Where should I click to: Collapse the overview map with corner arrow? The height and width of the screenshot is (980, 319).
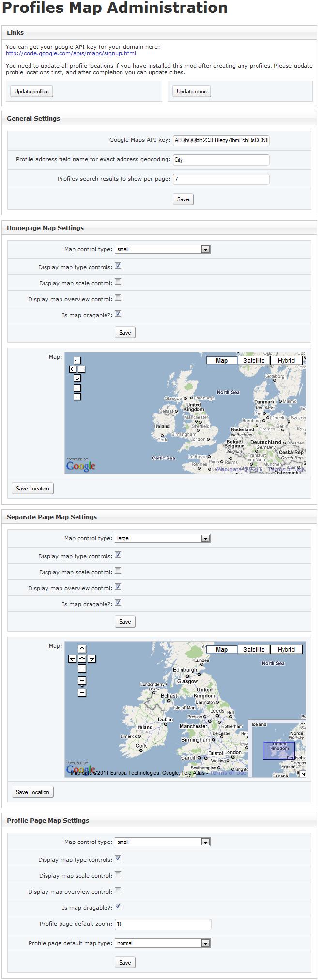303,774
